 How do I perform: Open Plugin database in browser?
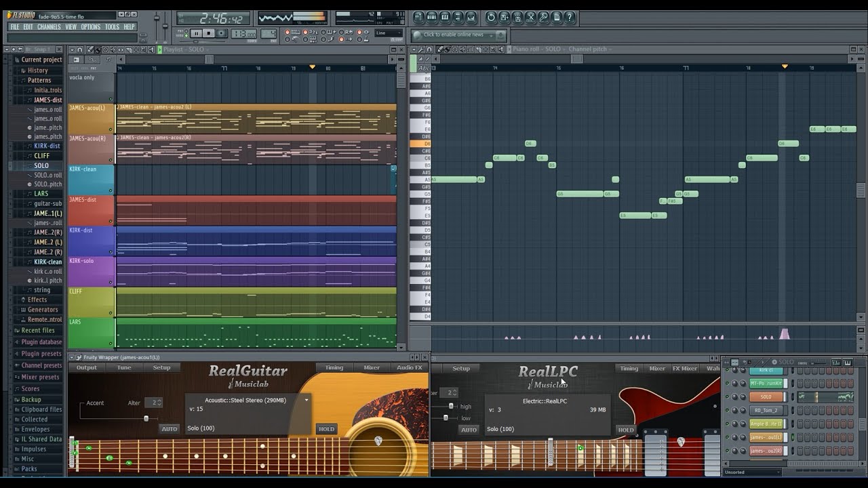tap(41, 342)
